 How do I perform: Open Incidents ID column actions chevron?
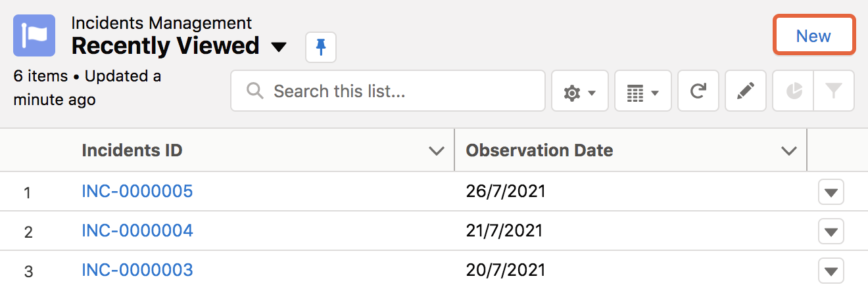coord(436,151)
